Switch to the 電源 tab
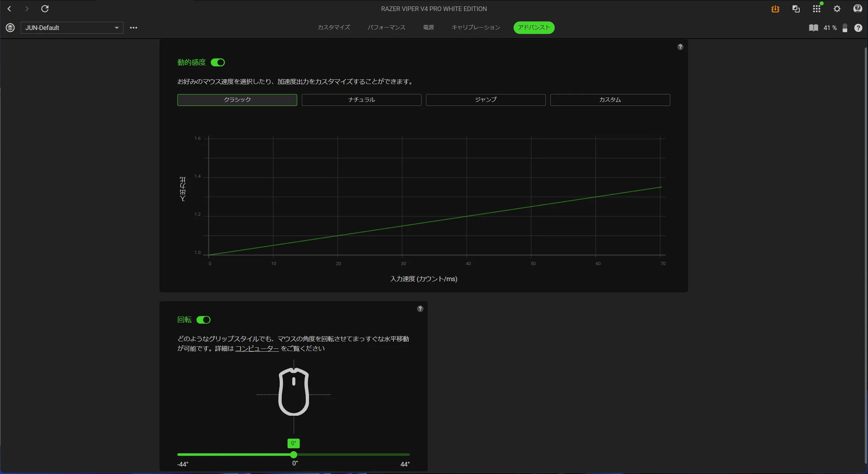Viewport: 868px width, 474px height. [429, 27]
